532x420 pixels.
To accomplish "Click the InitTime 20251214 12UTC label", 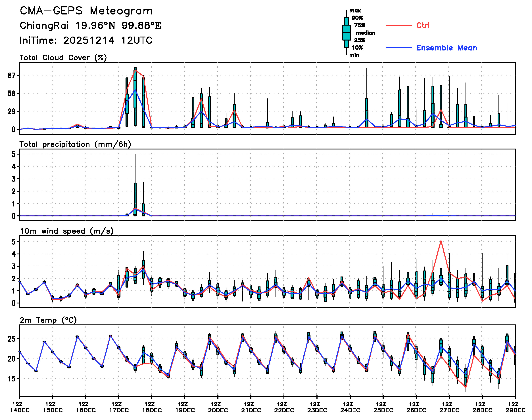I will pyautogui.click(x=86, y=40).
